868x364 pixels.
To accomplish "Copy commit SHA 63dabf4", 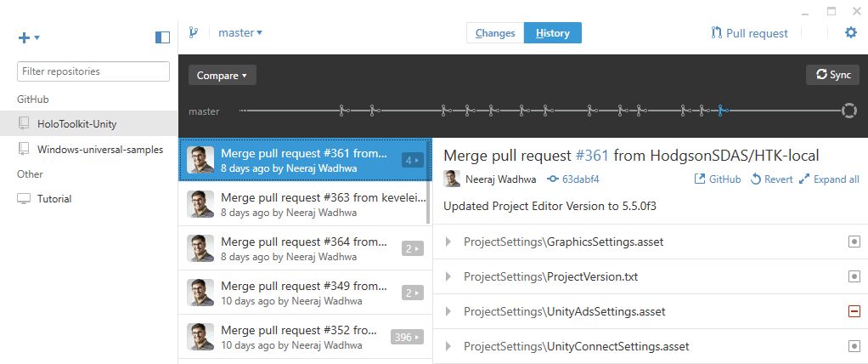I will (574, 179).
